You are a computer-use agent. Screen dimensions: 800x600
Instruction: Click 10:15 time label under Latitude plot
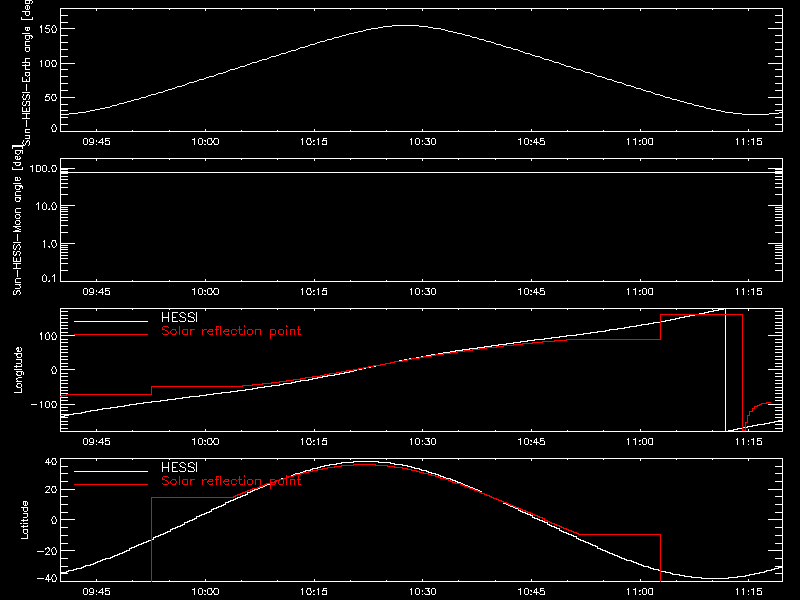click(x=314, y=592)
